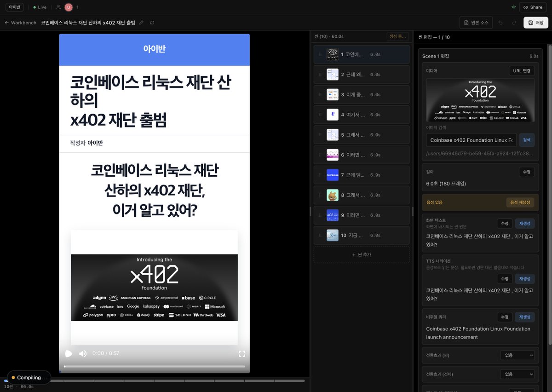Click the bottom timeline progress bar

pyautogui.click(x=154, y=380)
